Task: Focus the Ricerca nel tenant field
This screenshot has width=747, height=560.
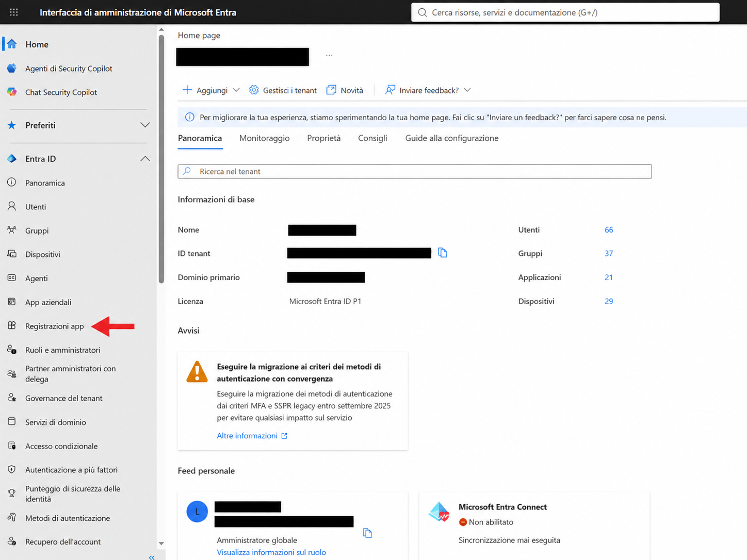Action: pyautogui.click(x=415, y=171)
